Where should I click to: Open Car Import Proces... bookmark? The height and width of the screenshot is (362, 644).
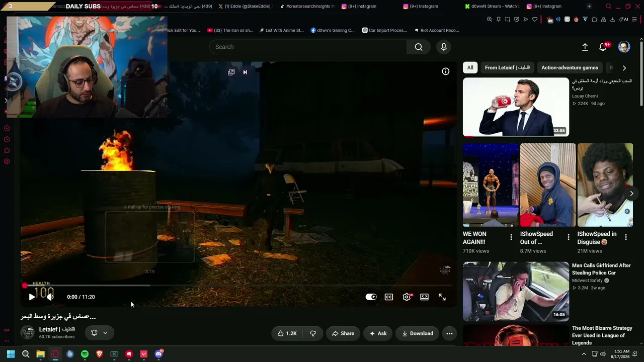385,30
